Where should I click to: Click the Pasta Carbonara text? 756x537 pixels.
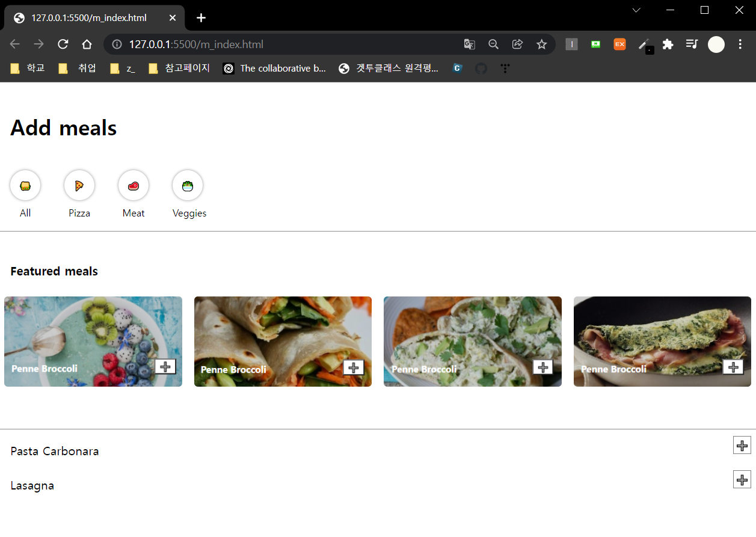(55, 451)
